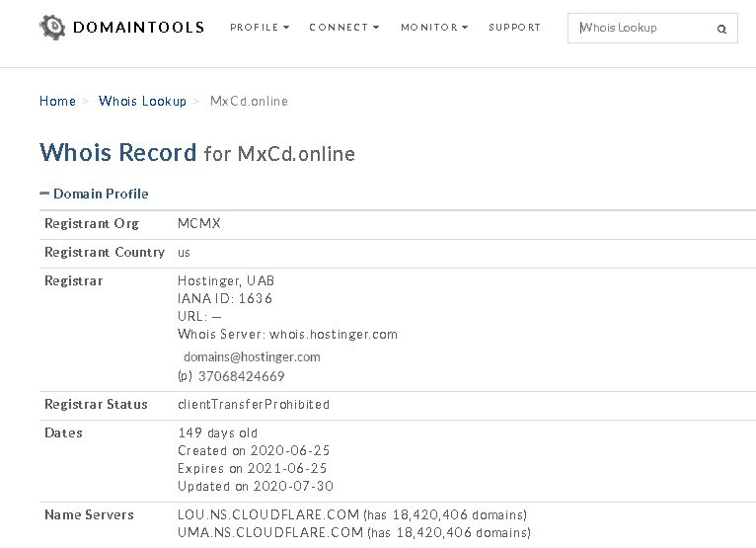Screen dimensions: 756x548
Task: Go to the Support page
Action: [x=514, y=28]
